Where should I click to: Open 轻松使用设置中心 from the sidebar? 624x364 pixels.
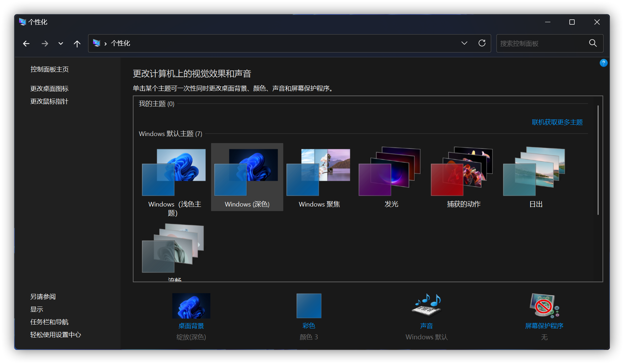pyautogui.click(x=55, y=334)
